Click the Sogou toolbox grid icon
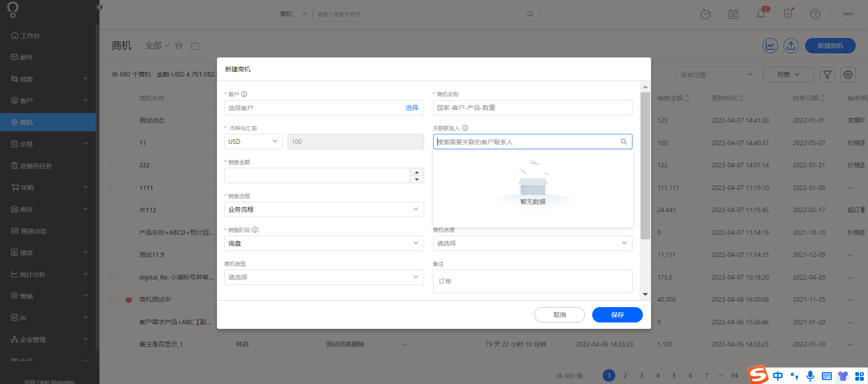The image size is (868, 384). pos(859,376)
